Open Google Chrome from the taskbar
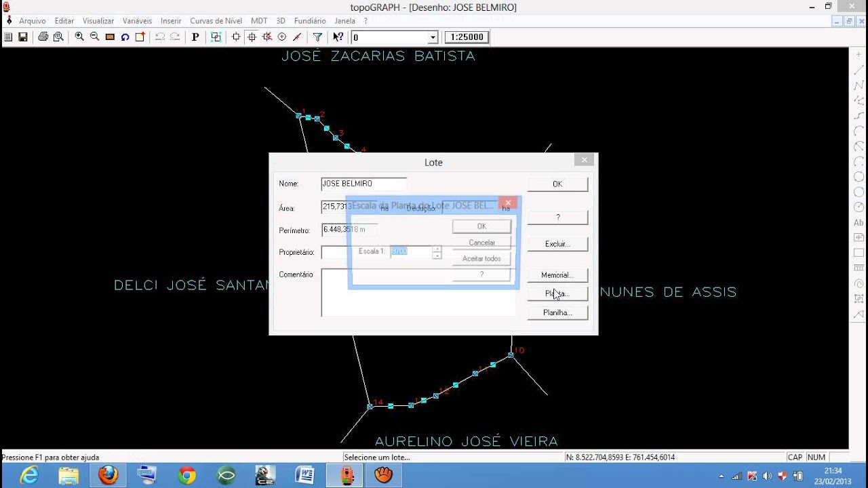This screenshot has height=488, width=868. coord(187,475)
